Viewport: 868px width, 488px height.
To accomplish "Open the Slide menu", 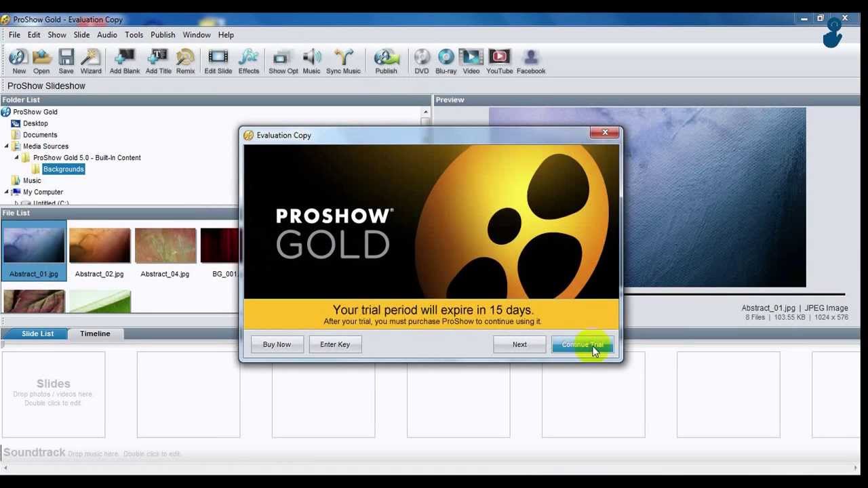I will click(81, 35).
